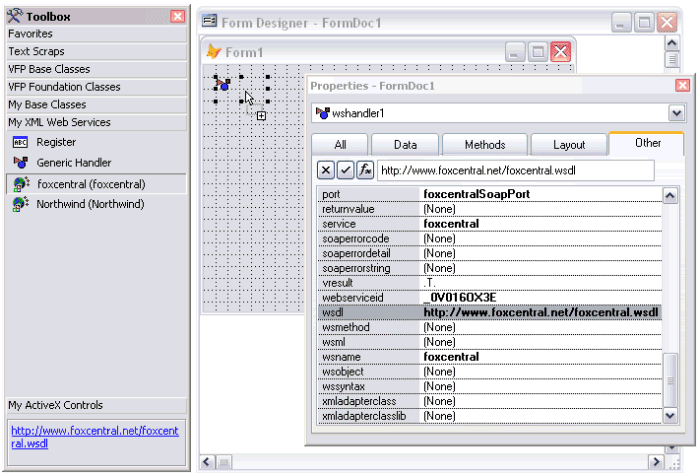Click up arrow of the properties list scrollbar
The height and width of the screenshot is (475, 700).
click(x=670, y=196)
